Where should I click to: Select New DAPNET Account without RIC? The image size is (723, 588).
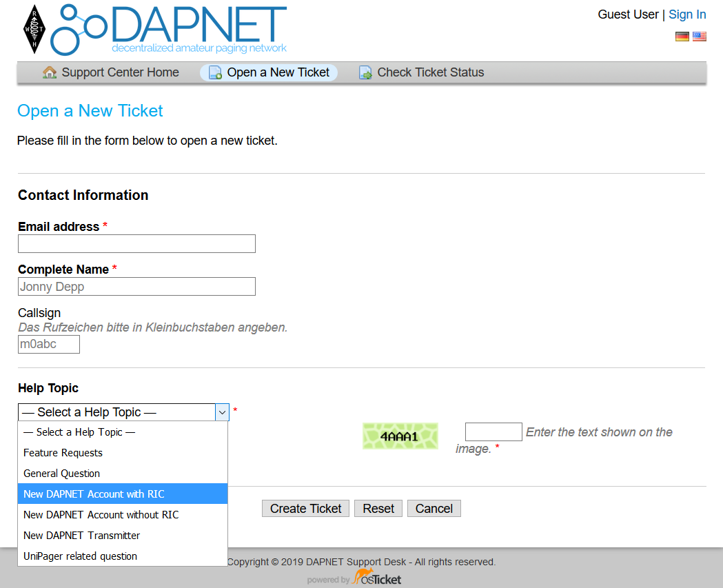point(123,515)
